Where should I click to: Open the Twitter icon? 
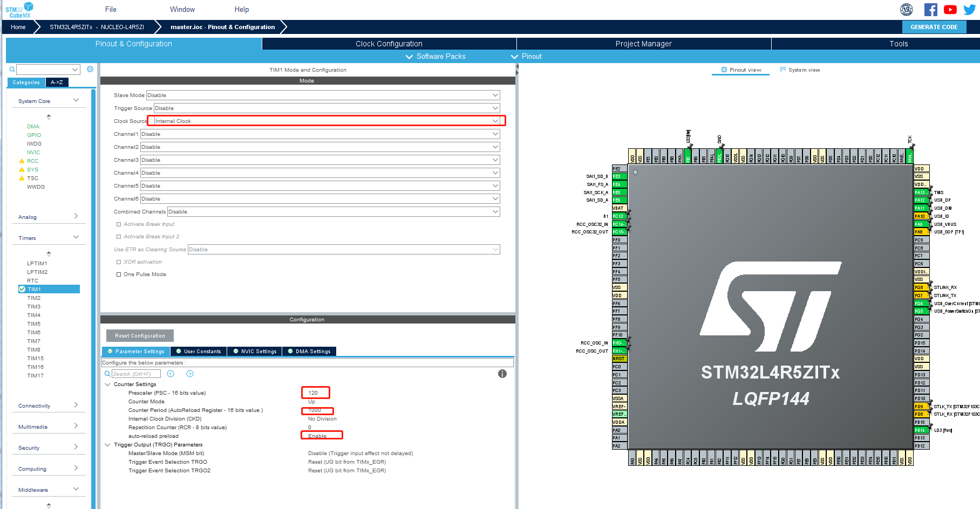tap(969, 9)
